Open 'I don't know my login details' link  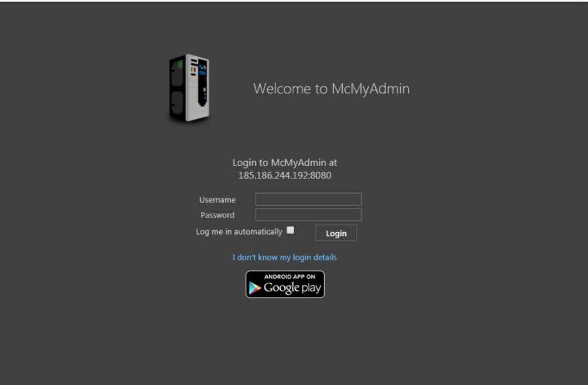[x=284, y=257]
